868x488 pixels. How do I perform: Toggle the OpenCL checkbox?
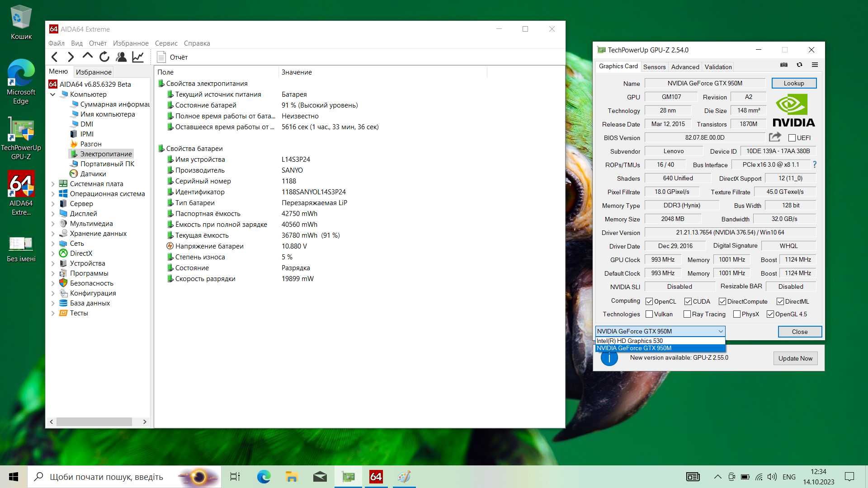point(649,301)
